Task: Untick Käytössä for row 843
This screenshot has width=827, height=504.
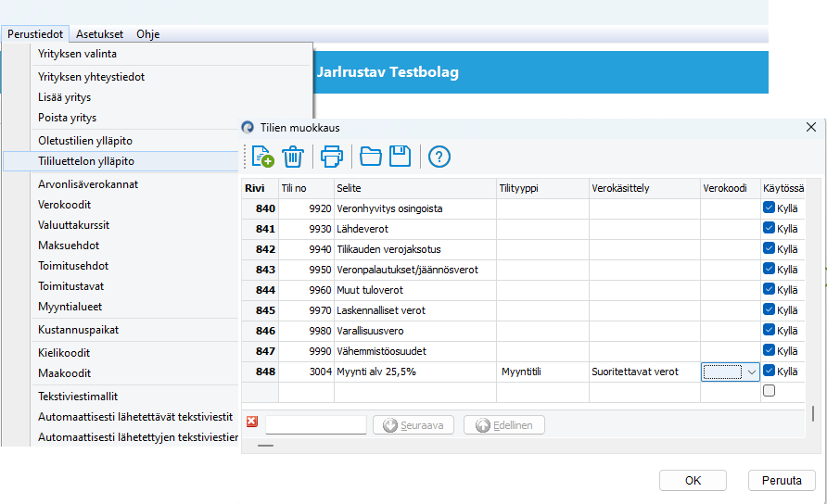Action: click(x=769, y=269)
